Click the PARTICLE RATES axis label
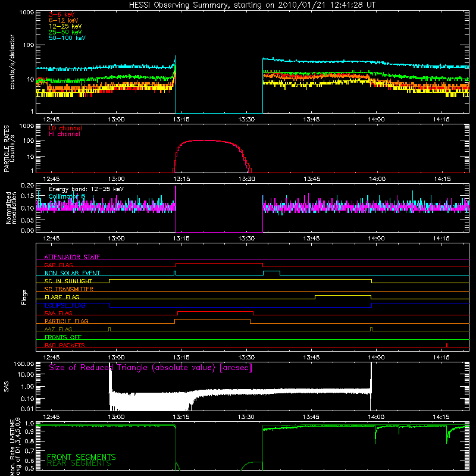Screen dimensions: 476x476 [7, 148]
